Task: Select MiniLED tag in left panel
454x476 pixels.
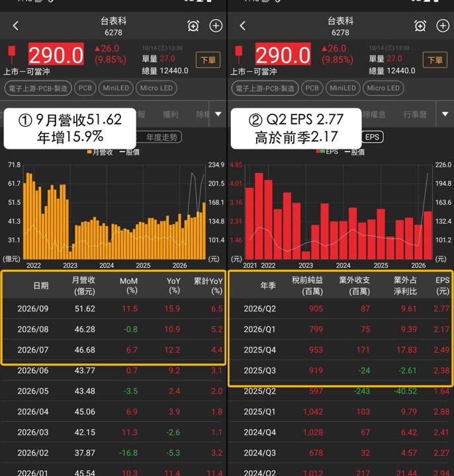Action: 116,89
